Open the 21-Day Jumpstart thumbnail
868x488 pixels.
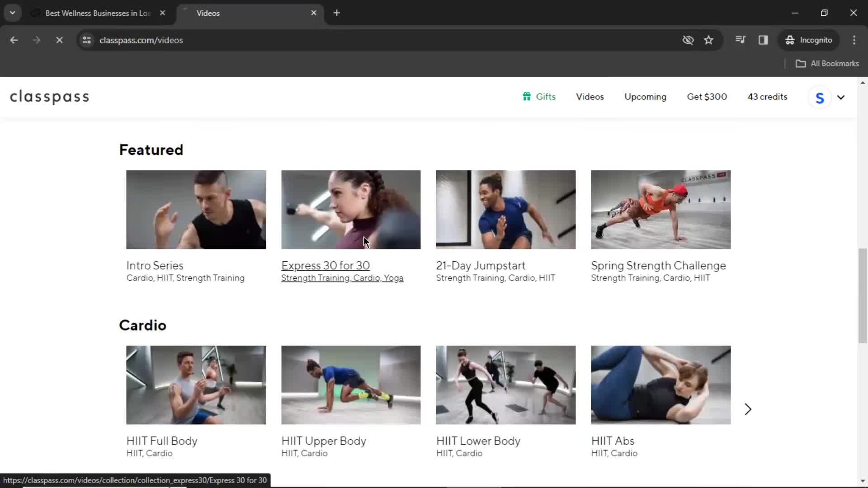pos(505,210)
